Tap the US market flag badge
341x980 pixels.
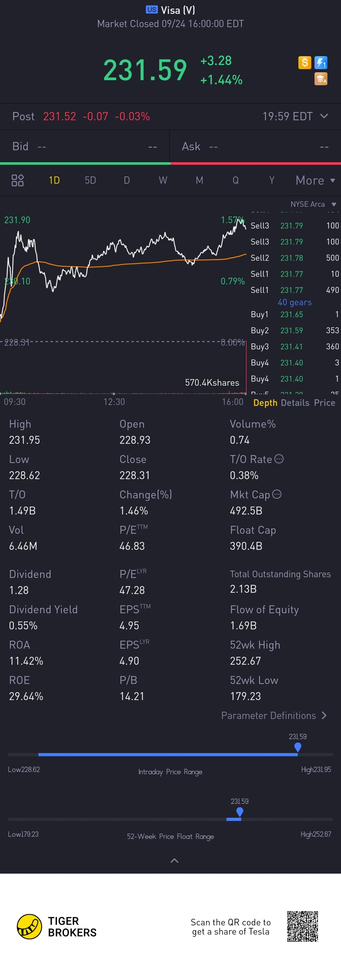click(152, 9)
